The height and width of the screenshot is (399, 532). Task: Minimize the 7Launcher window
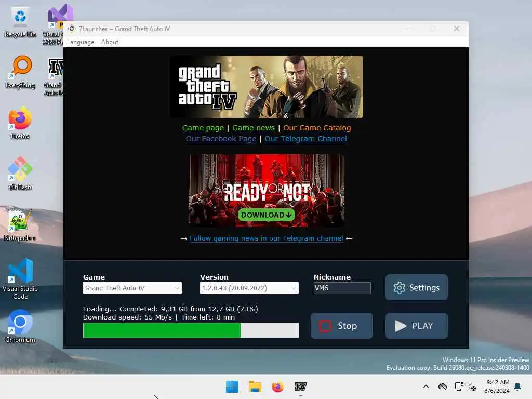pyautogui.click(x=409, y=29)
